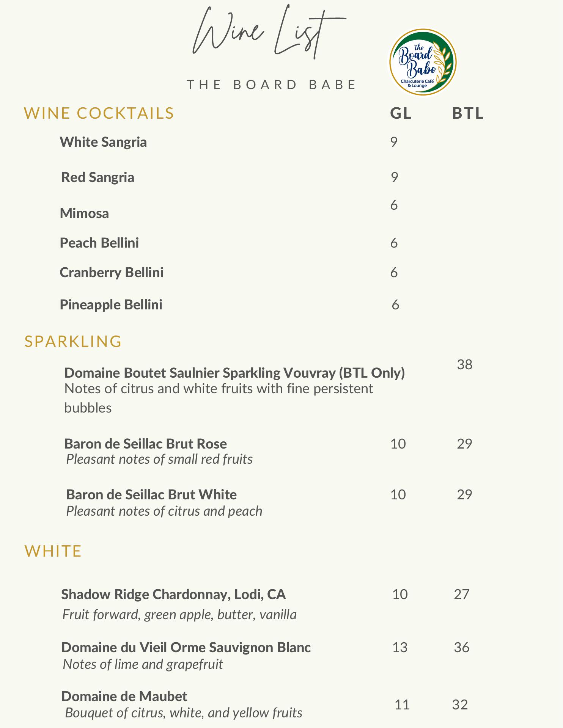Select Domaine Boutet Saulnier Sparkling Vouvray

(234, 373)
